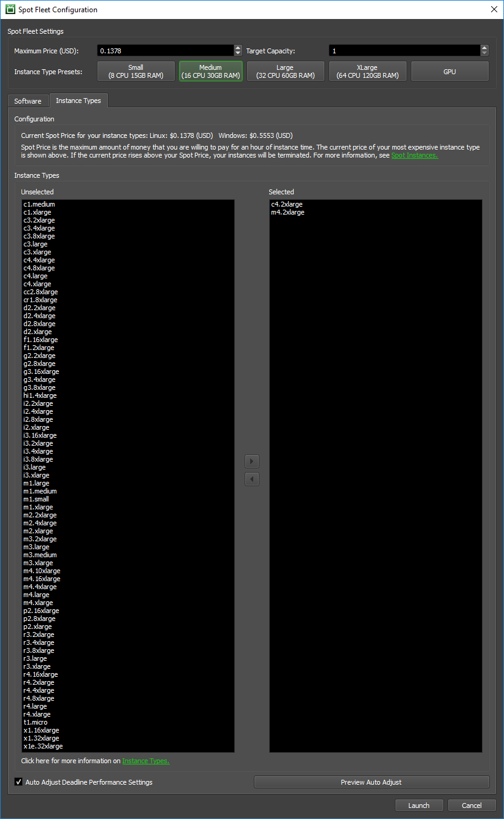504x819 pixels.
Task: Switch to the Software tab
Action: (28, 101)
